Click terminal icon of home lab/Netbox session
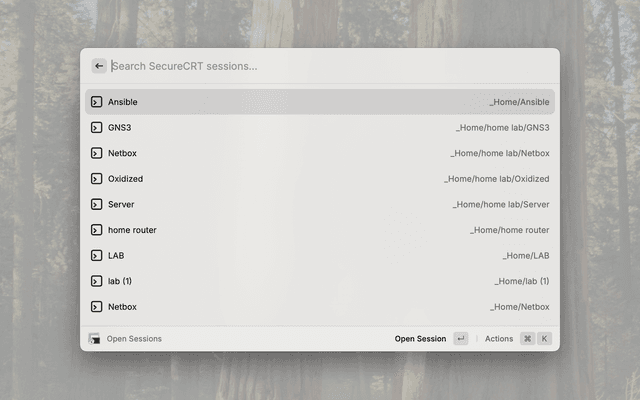This screenshot has height=400, width=640. pyautogui.click(x=96, y=153)
